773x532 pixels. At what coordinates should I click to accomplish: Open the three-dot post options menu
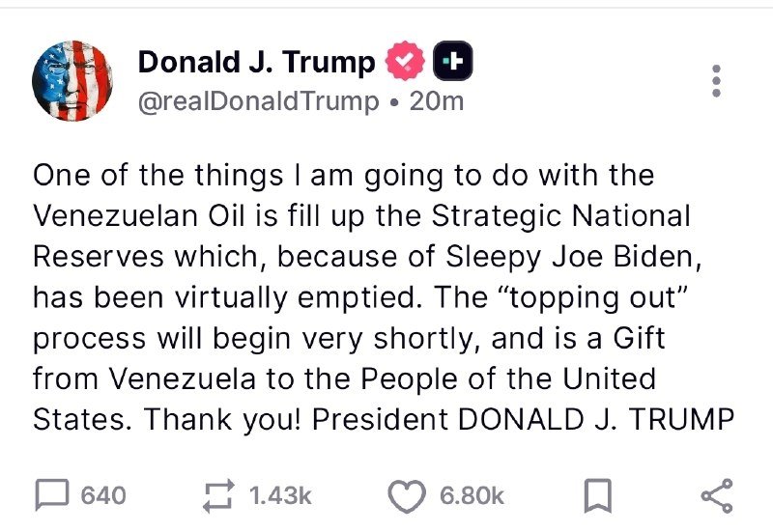pos(717,81)
